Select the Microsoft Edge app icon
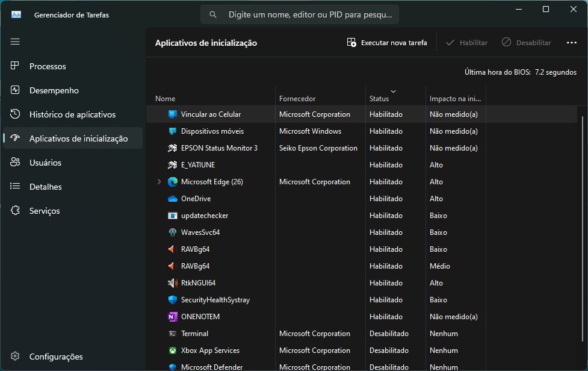The height and width of the screenshot is (371, 588). click(173, 182)
